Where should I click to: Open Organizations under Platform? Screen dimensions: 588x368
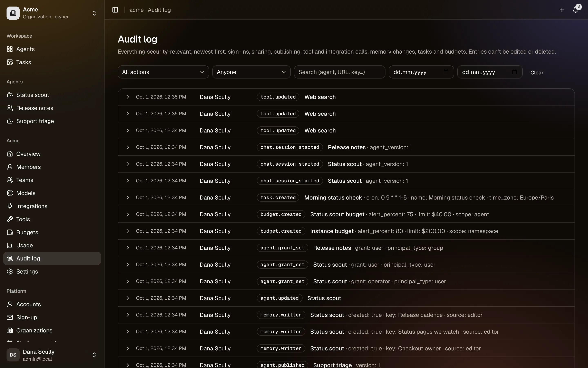coord(52,331)
